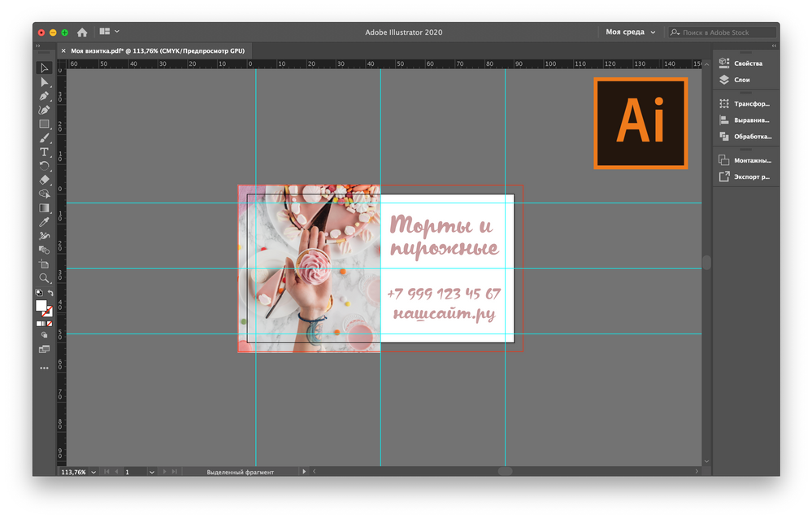Click the white fill color swatch
The image size is (812, 519).
pyautogui.click(x=41, y=306)
